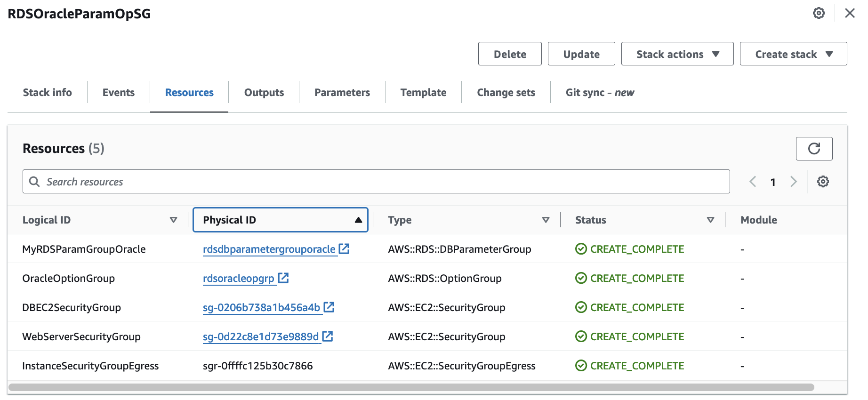The height and width of the screenshot is (400, 868).
Task: Click external link icon for sg-0d22c8e1d73e9889d
Action: pos(328,336)
